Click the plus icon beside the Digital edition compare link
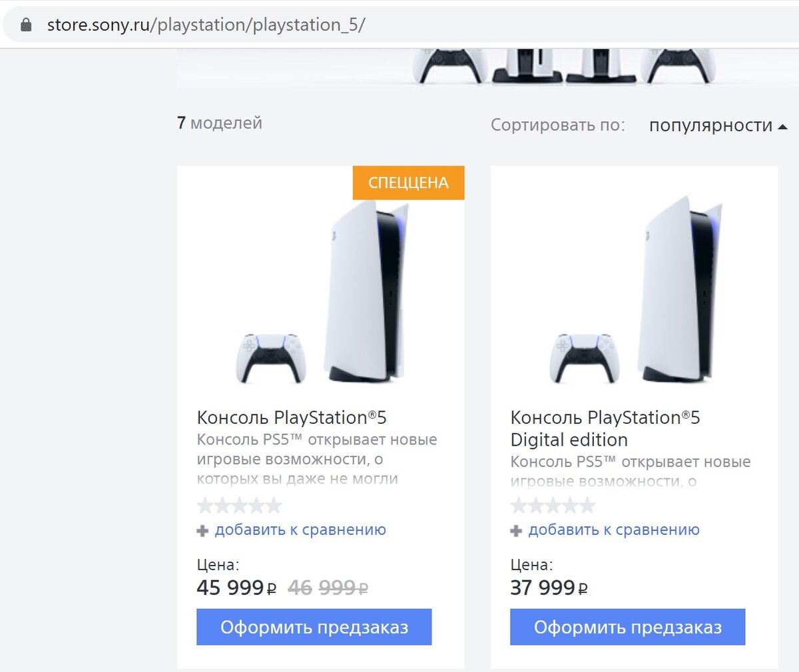 tap(516, 531)
